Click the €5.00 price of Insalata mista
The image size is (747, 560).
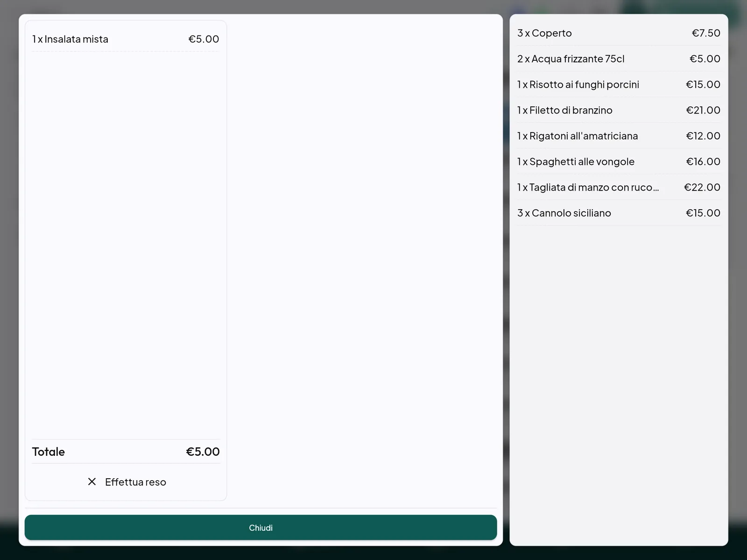pyautogui.click(x=204, y=39)
